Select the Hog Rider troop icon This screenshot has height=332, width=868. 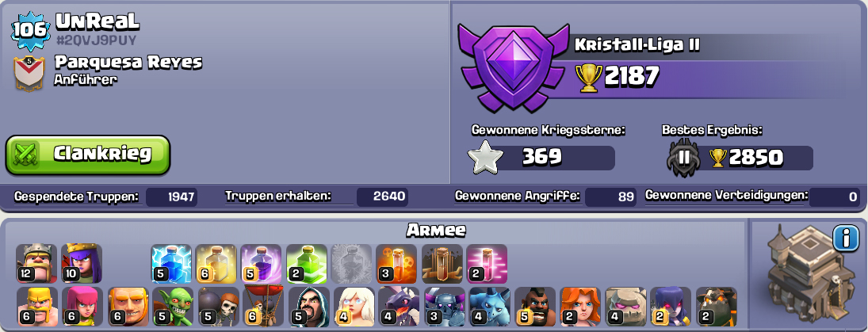pos(535,307)
